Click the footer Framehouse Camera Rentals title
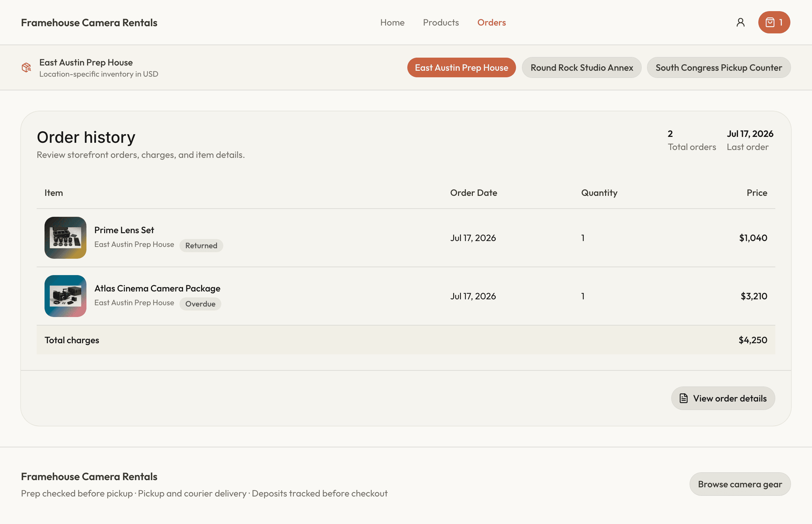Viewport: 812px width, 524px height. [x=89, y=477]
